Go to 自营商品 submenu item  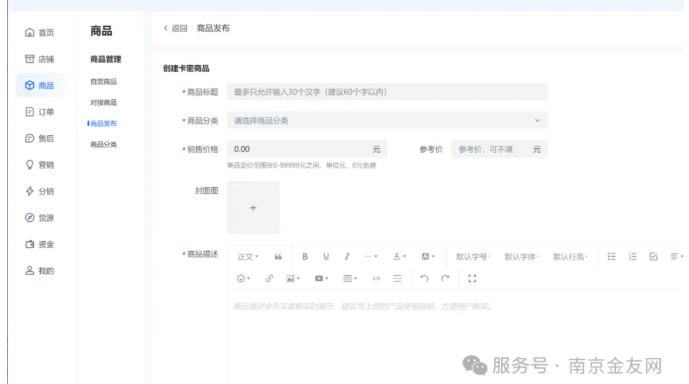(104, 82)
